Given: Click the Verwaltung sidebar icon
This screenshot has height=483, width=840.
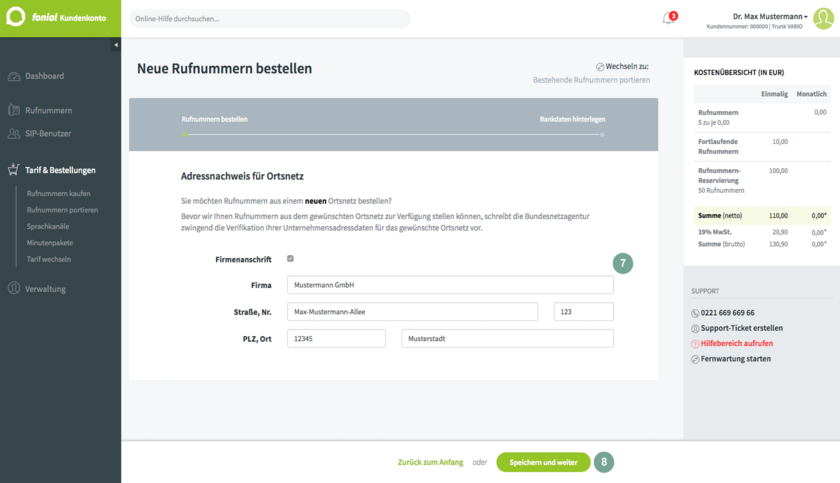Looking at the screenshot, I should pyautogui.click(x=14, y=288).
